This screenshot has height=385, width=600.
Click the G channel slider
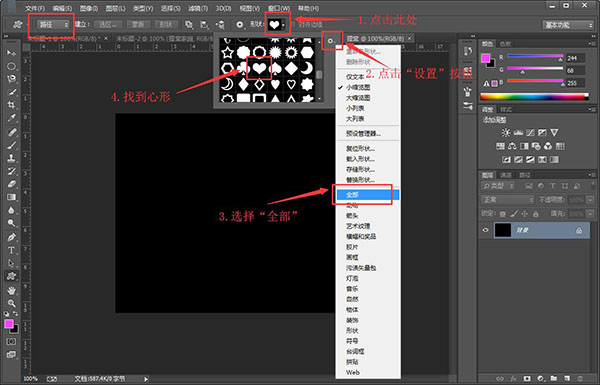point(535,69)
